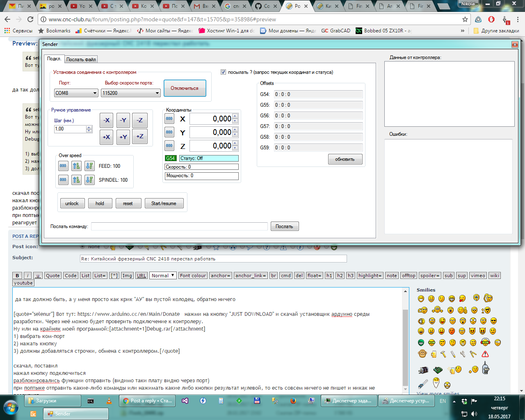Screen dimensions: 525x420
Task: Apply bold with the B toolbar button
Action: coord(17,276)
